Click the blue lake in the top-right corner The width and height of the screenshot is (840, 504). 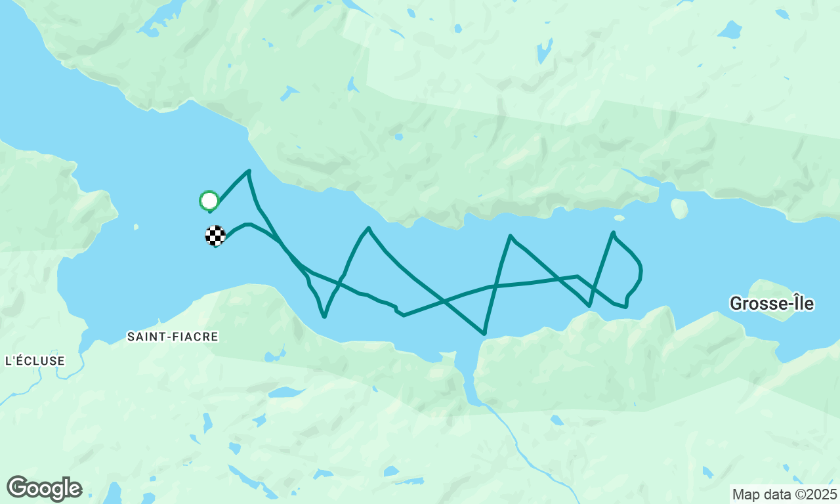pos(729,30)
